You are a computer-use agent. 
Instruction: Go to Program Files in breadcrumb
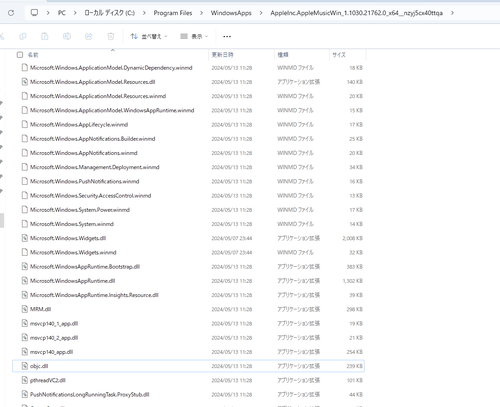point(173,13)
